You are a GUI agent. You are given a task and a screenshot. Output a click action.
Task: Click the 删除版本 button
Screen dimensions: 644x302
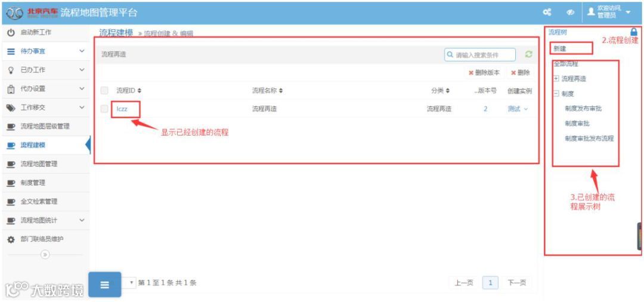[484, 73]
